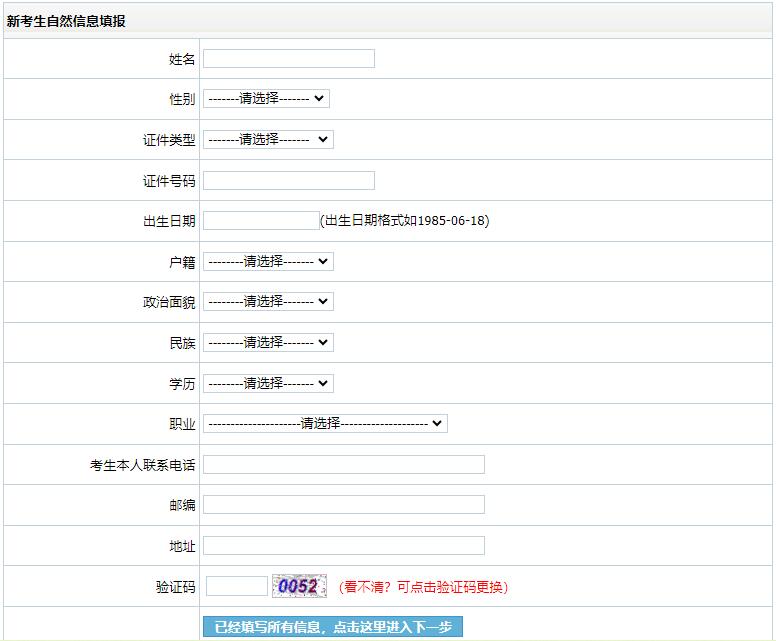Viewport: 776px width, 641px height.
Task: Click the birth date format example text
Action: point(404,221)
